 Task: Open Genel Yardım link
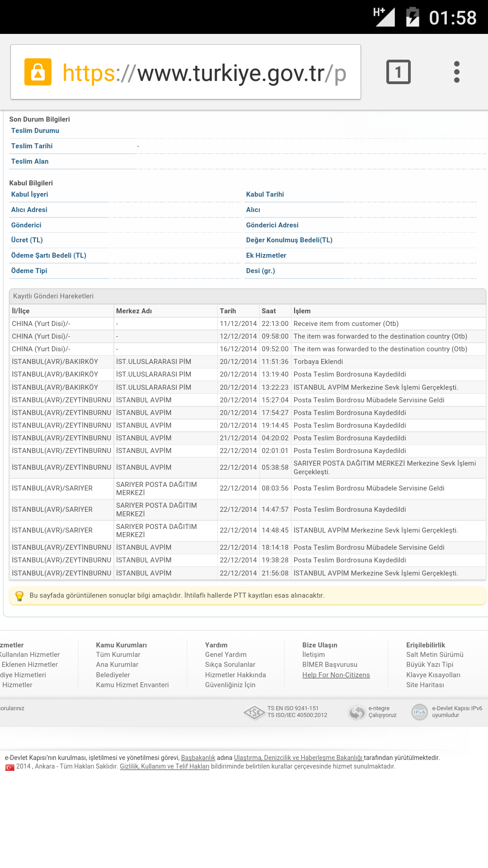[226, 655]
